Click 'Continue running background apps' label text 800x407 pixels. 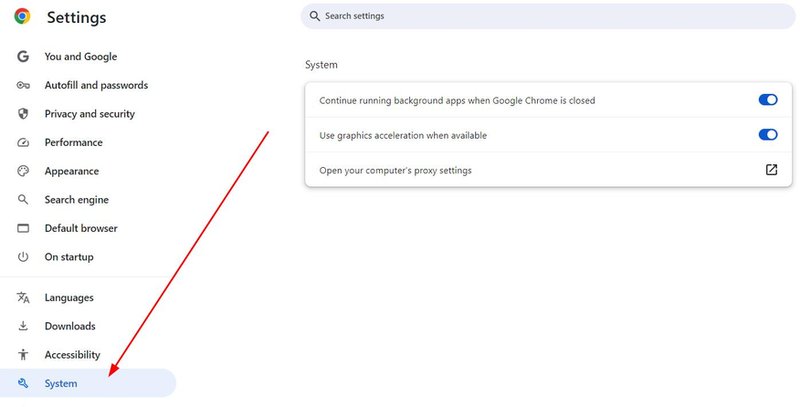tap(457, 100)
